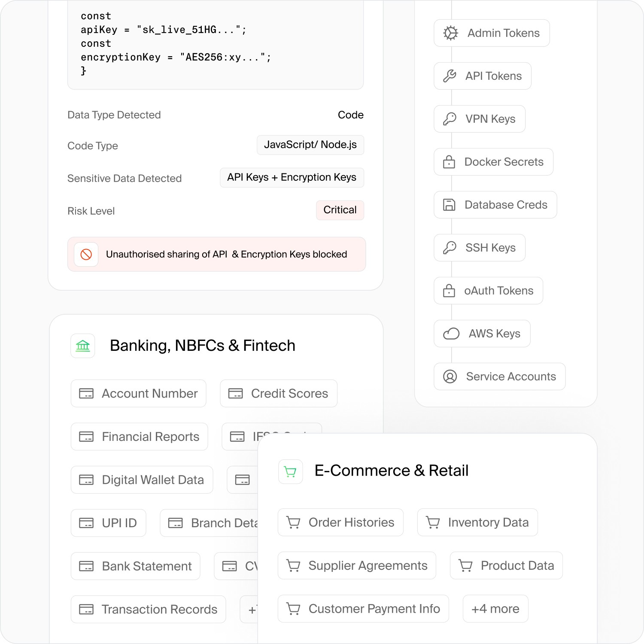Select the Product Data label

point(517,565)
